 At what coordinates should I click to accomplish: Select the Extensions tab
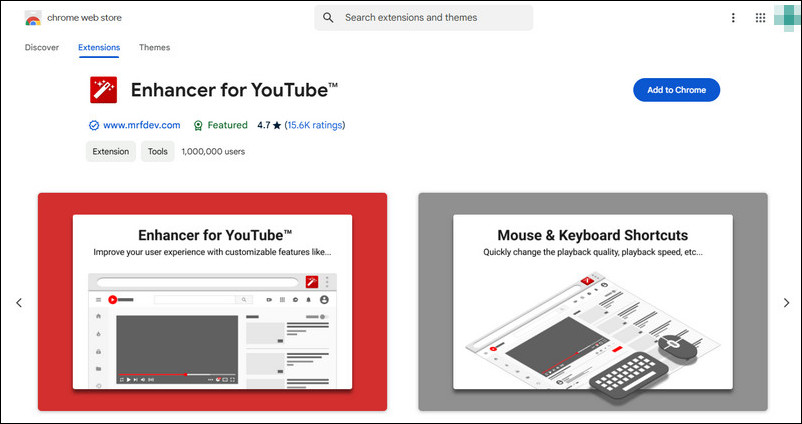pos(99,47)
